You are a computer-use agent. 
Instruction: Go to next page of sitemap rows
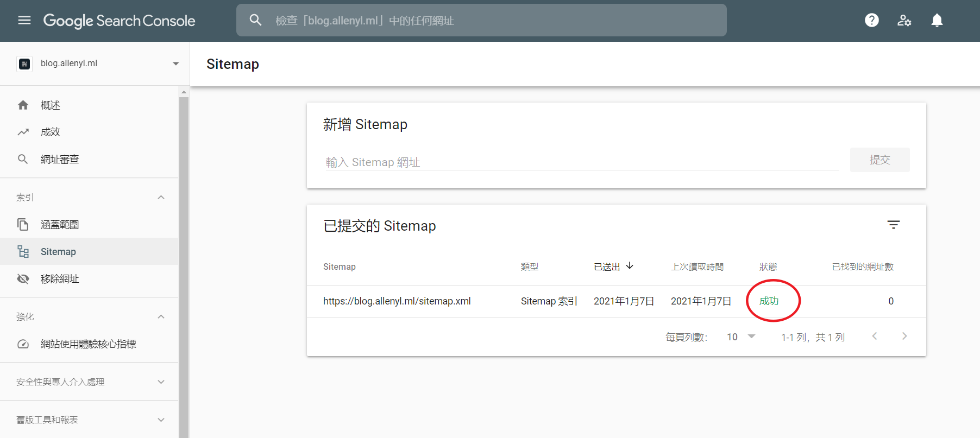coord(904,337)
